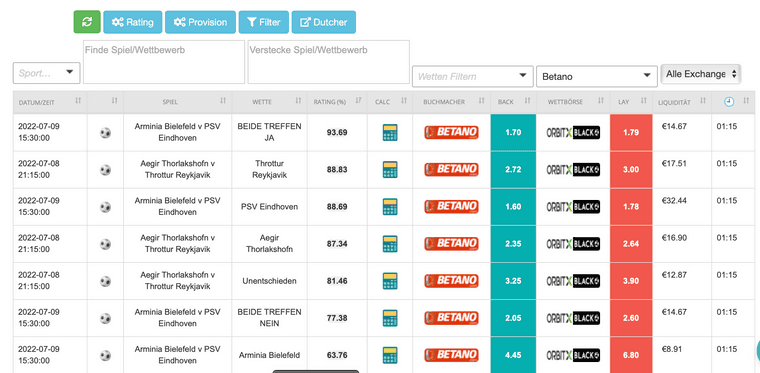Click soccer ball icon in rating 93.69 row
Screen dimensions: 760x373
pyautogui.click(x=105, y=132)
